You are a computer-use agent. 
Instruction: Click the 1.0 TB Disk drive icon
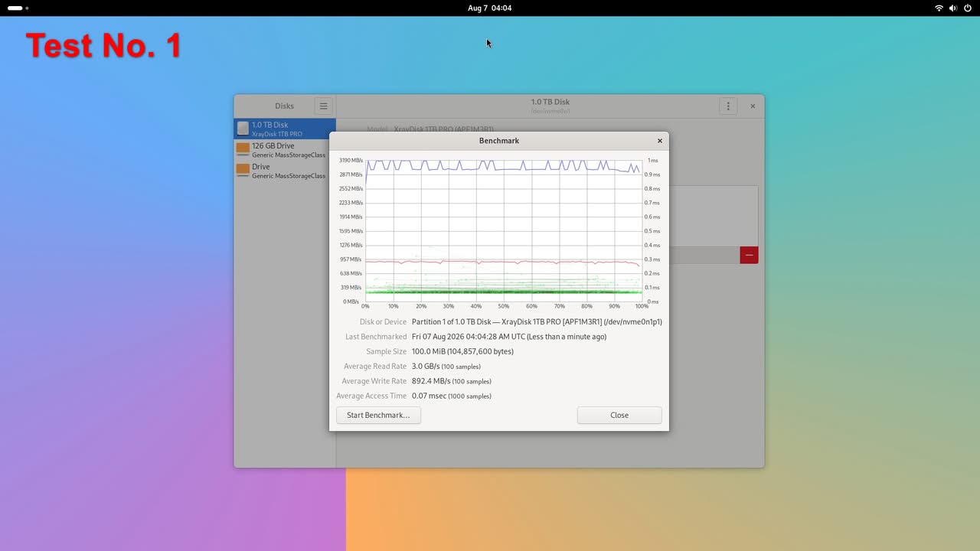tap(243, 129)
